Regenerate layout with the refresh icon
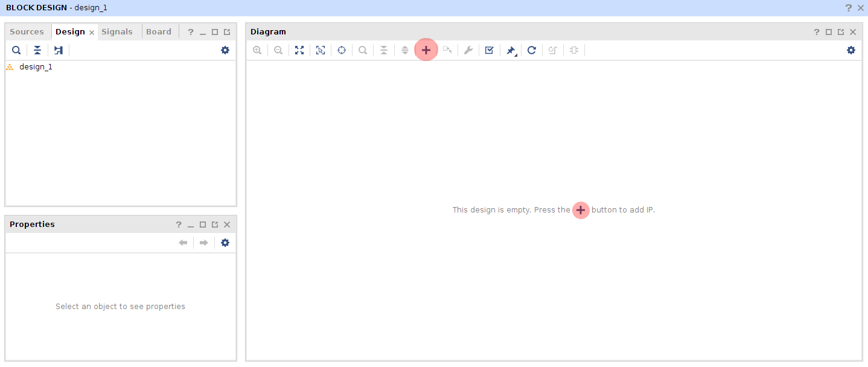Image resolution: width=868 pixels, height=367 pixels. (x=532, y=50)
